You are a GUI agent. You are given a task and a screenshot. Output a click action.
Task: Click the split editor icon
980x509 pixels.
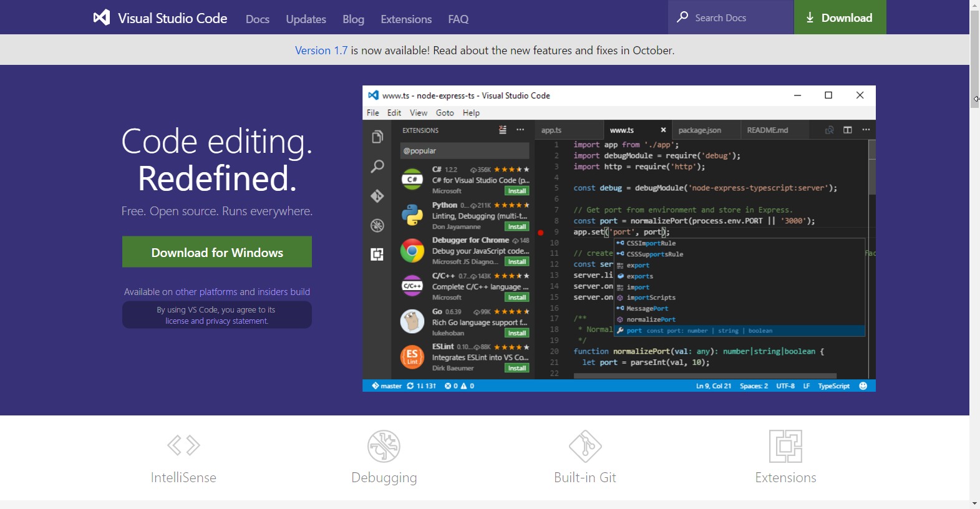[x=848, y=130]
